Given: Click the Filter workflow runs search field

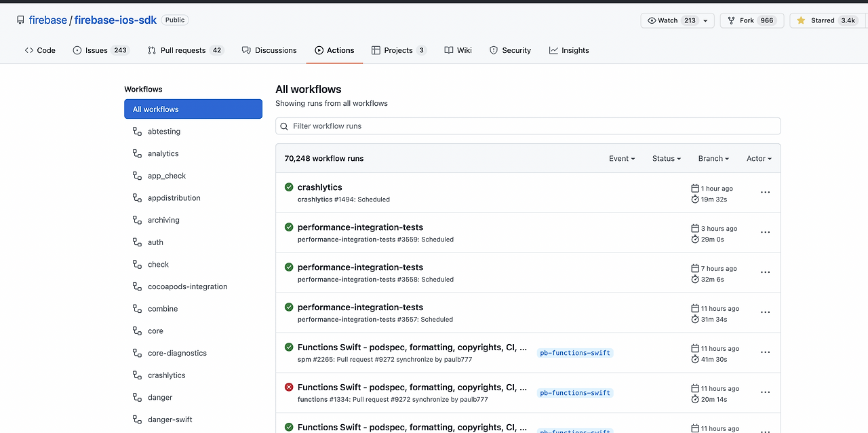Looking at the screenshot, I should pos(528,126).
